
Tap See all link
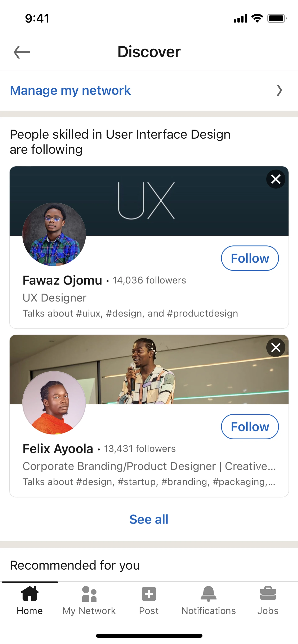(149, 519)
